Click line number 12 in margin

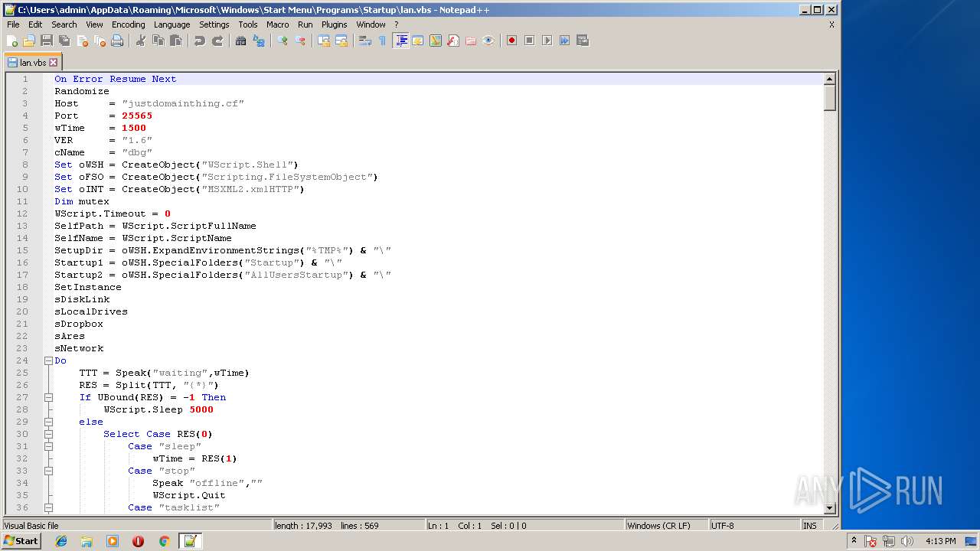(23, 214)
